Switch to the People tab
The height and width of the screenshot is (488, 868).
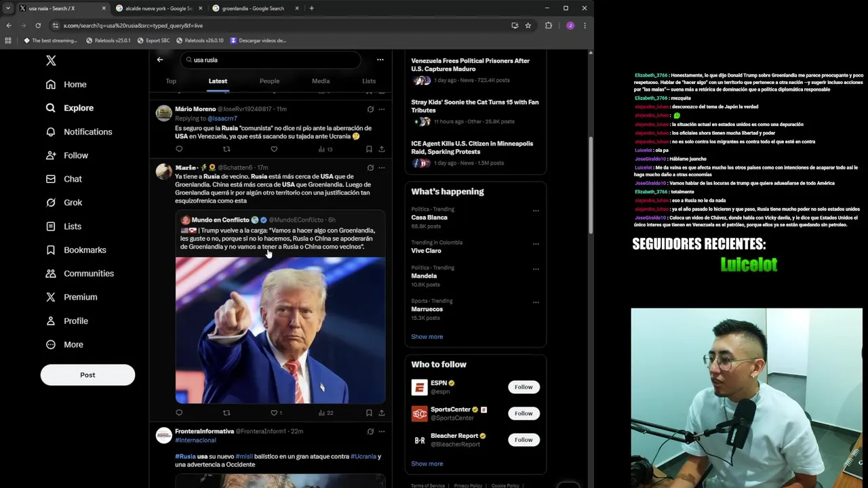pos(269,81)
